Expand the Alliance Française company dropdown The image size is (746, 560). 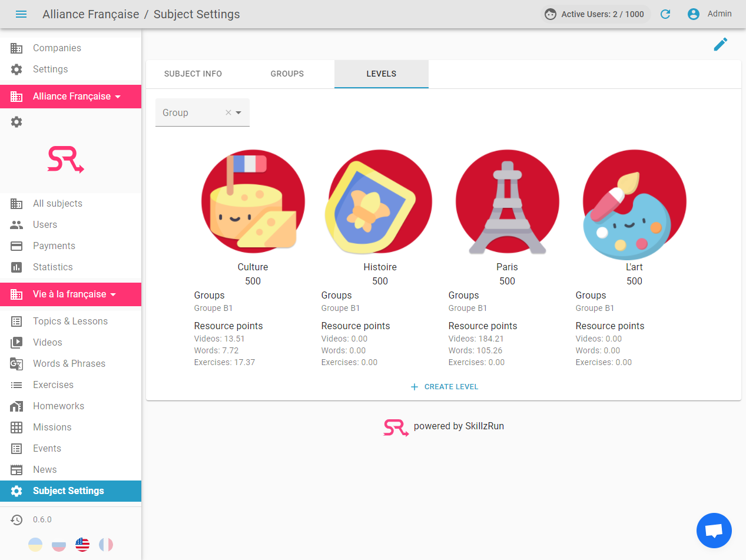point(71,97)
